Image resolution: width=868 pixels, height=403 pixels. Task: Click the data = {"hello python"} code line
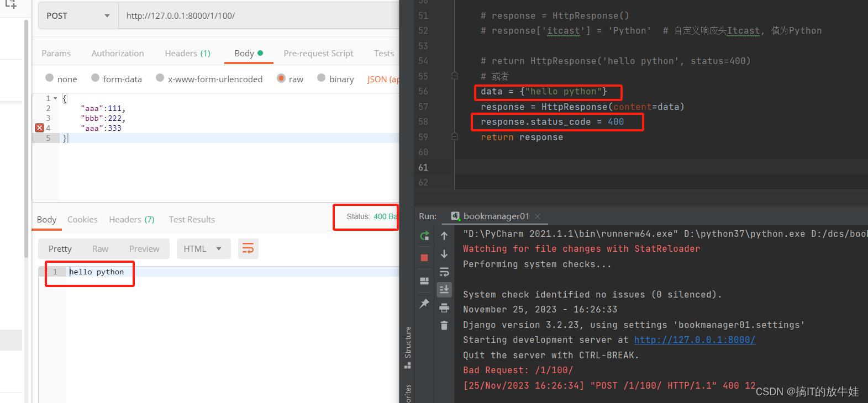pos(544,92)
